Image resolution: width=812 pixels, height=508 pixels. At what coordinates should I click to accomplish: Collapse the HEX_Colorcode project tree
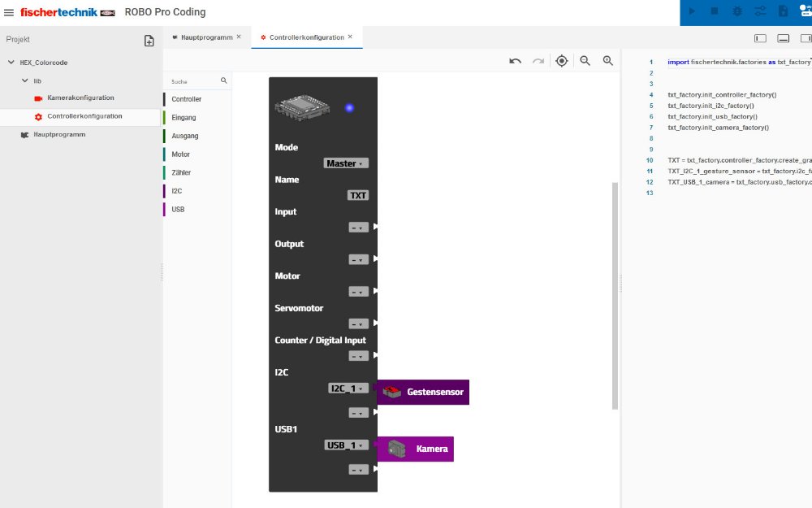[x=11, y=63]
